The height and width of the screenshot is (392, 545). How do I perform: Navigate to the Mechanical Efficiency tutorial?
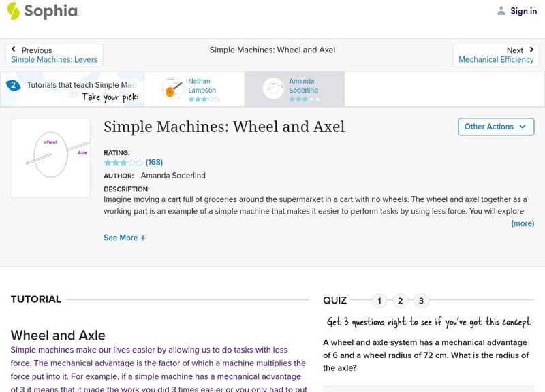click(497, 59)
